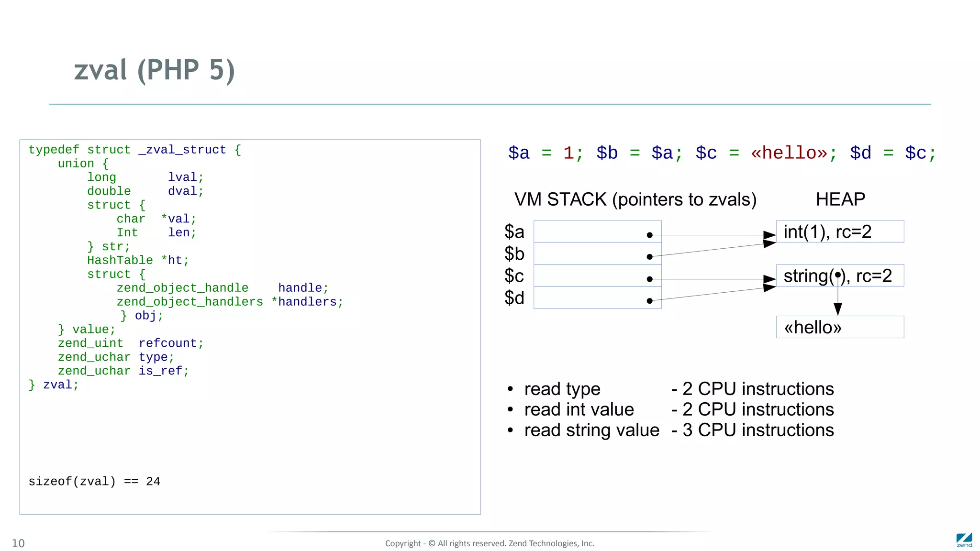Click the HEAP heading
Screen dimensions: 980x551
click(x=840, y=199)
